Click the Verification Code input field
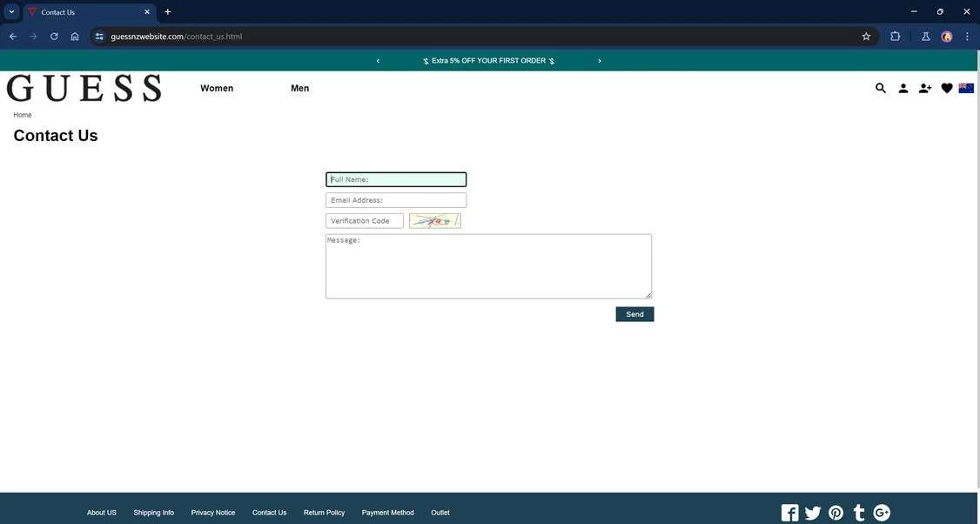Viewport: 980px width, 524px height. tap(365, 221)
